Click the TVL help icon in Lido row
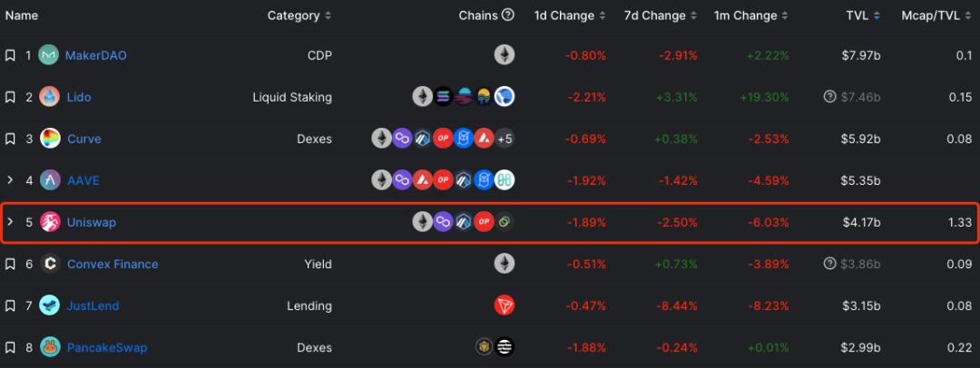Screen dimensions: 980x368 pyautogui.click(x=829, y=97)
